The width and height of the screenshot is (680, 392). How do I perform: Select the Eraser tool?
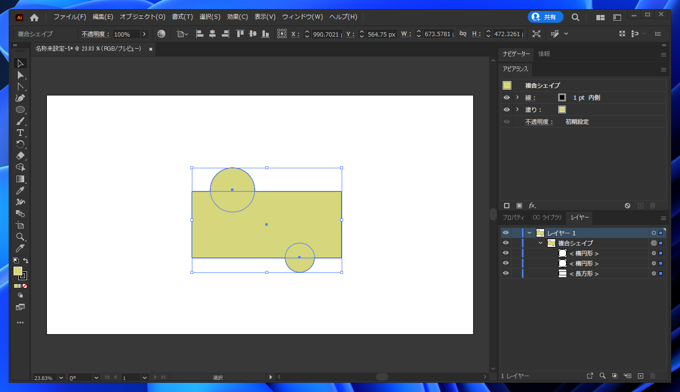20,156
